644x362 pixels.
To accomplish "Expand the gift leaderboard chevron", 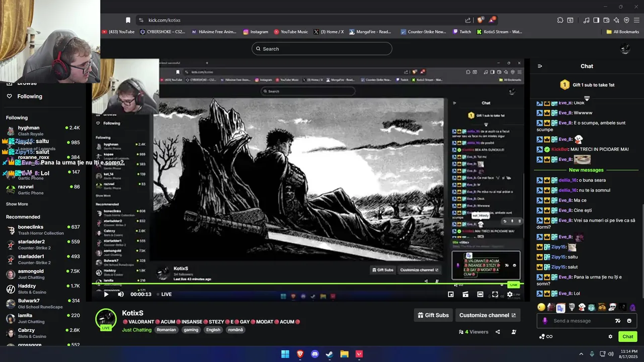I will coord(587,98).
